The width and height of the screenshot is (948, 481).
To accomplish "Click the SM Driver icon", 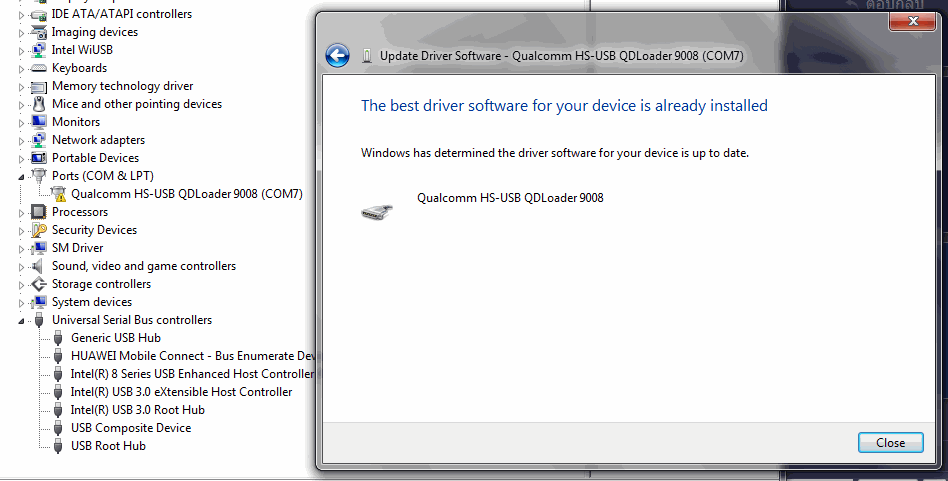I will [39, 248].
